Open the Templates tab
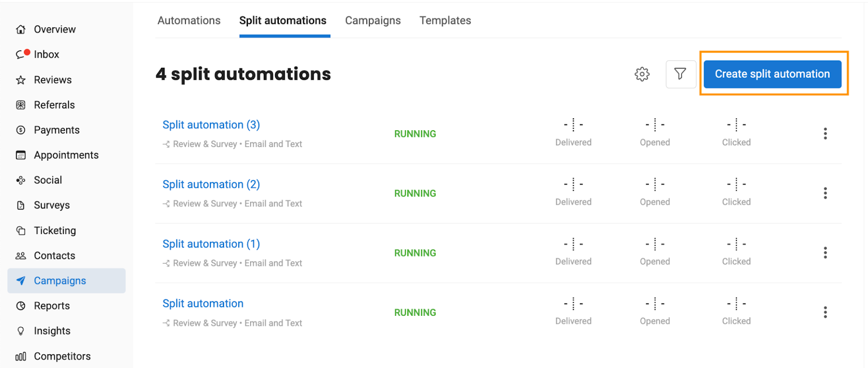Screen dimensions: 868x368 click(445, 21)
